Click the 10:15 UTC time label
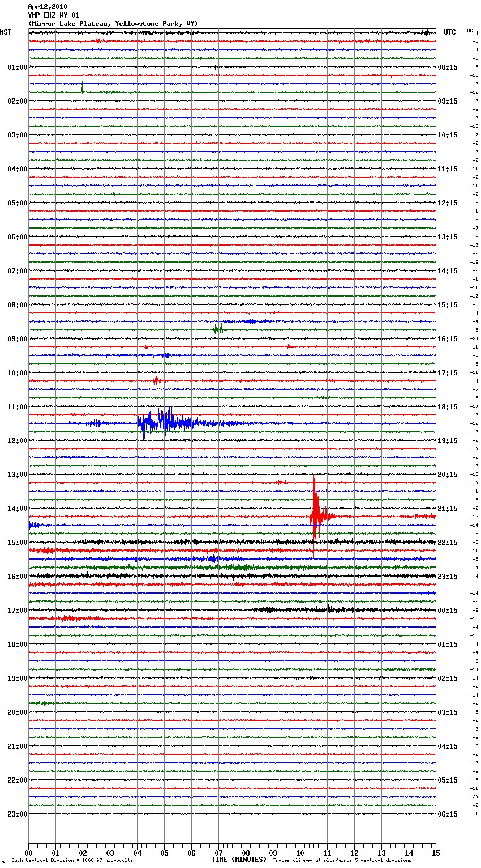This screenshot has width=481, height=868. 448,135
